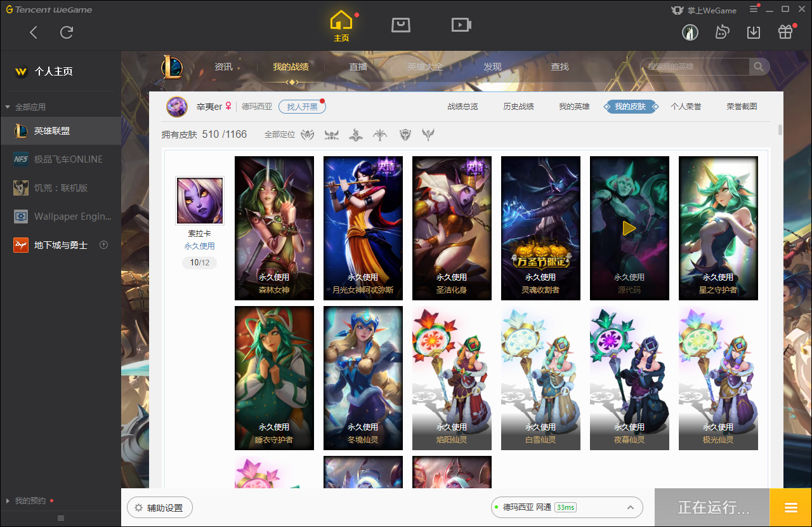Open the 英雄大全 tab
Viewport: 812px width, 527px height.
coord(425,67)
